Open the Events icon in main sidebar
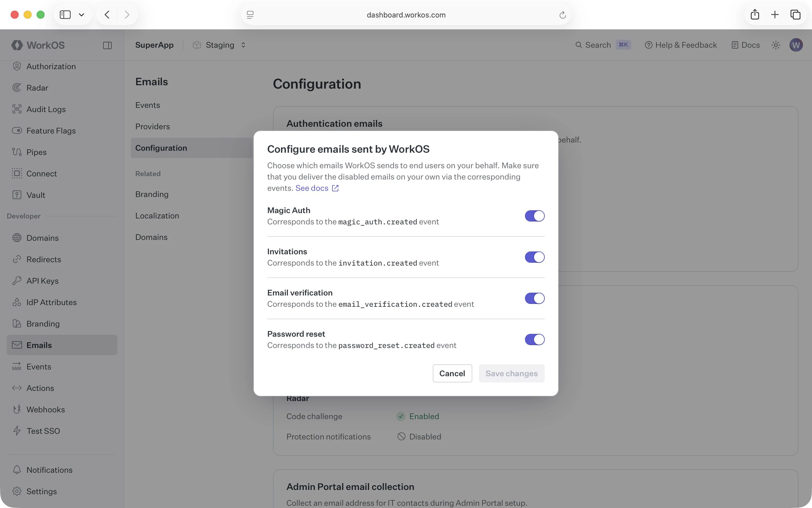The image size is (812, 508). (17, 367)
